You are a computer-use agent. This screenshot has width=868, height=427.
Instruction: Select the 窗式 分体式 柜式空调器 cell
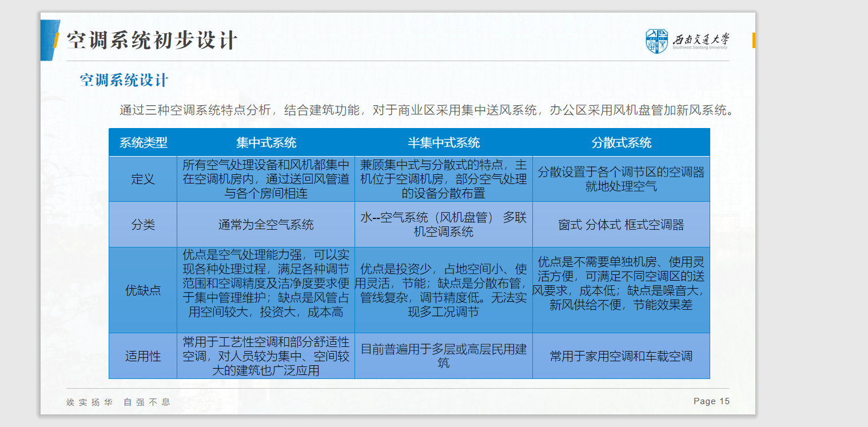621,225
